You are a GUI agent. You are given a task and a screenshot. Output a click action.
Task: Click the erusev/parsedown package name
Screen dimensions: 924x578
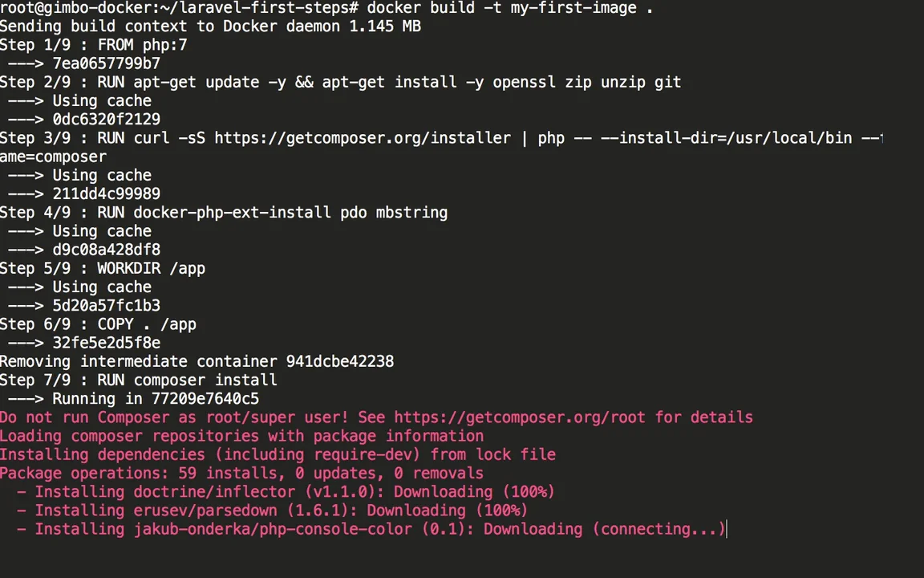(x=205, y=511)
